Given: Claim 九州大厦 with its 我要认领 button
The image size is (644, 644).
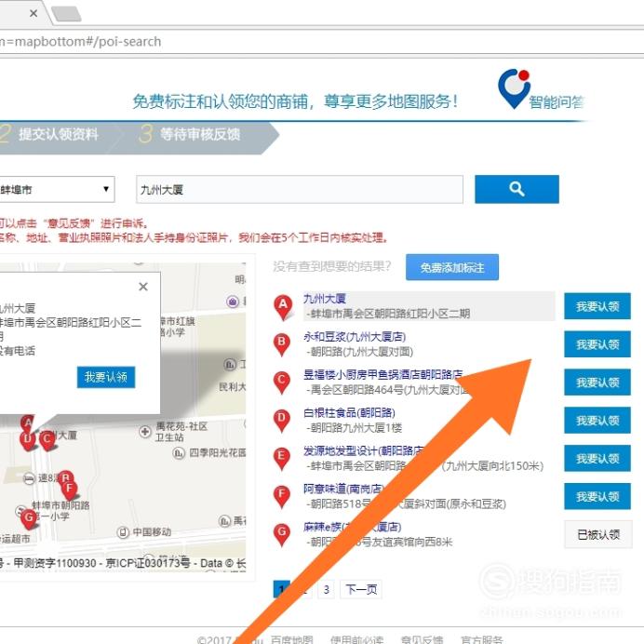Looking at the screenshot, I should pos(597,306).
